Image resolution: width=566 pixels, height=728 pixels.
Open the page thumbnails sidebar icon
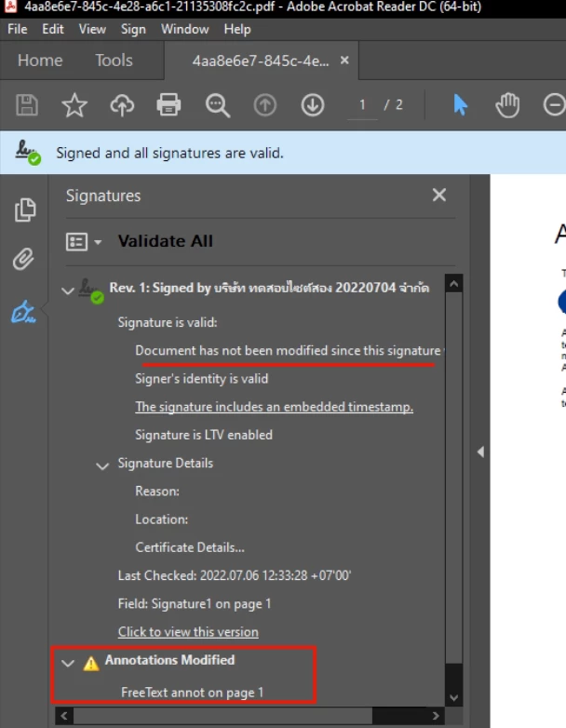pyautogui.click(x=24, y=209)
